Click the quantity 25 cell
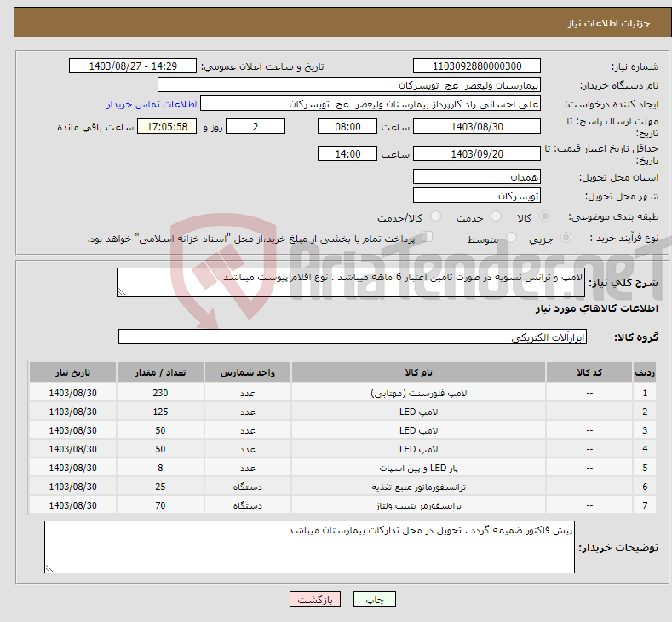 pos(160,487)
